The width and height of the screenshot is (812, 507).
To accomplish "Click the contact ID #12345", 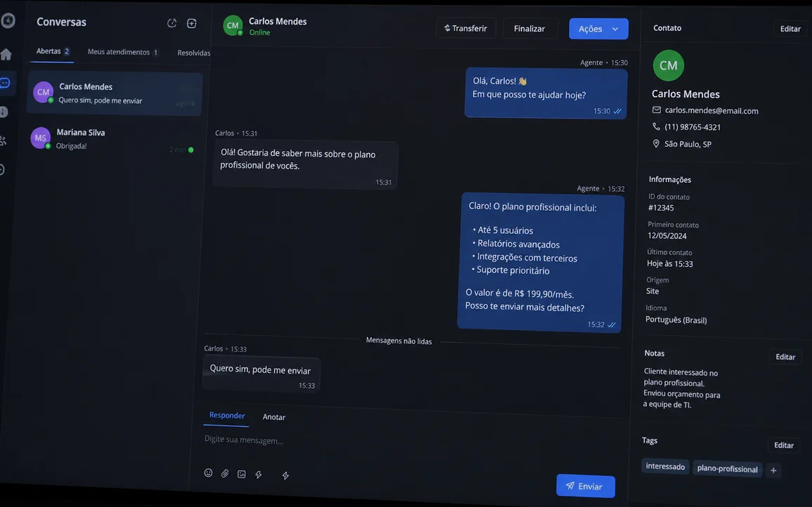I will 661,208.
